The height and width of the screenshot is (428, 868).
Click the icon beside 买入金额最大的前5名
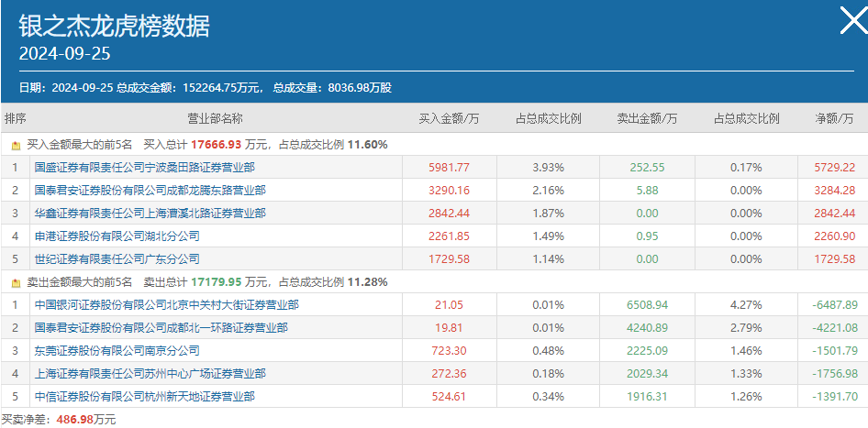pyautogui.click(x=16, y=146)
